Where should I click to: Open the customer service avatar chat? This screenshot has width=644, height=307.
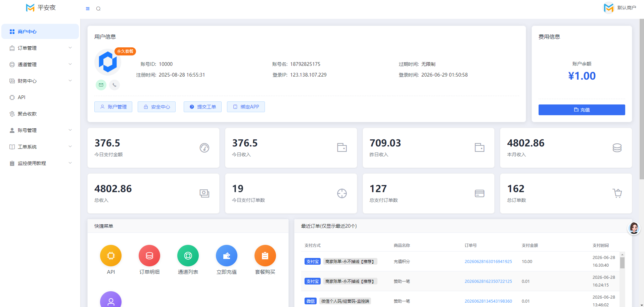tap(634, 228)
